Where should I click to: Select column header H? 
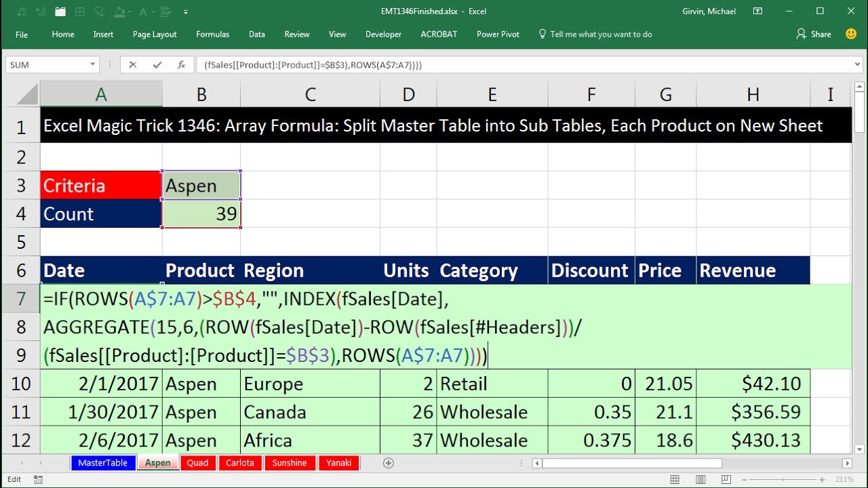(753, 95)
